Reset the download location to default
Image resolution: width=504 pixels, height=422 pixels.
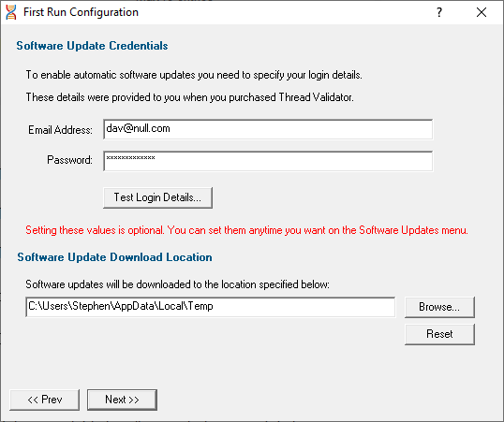coord(439,334)
